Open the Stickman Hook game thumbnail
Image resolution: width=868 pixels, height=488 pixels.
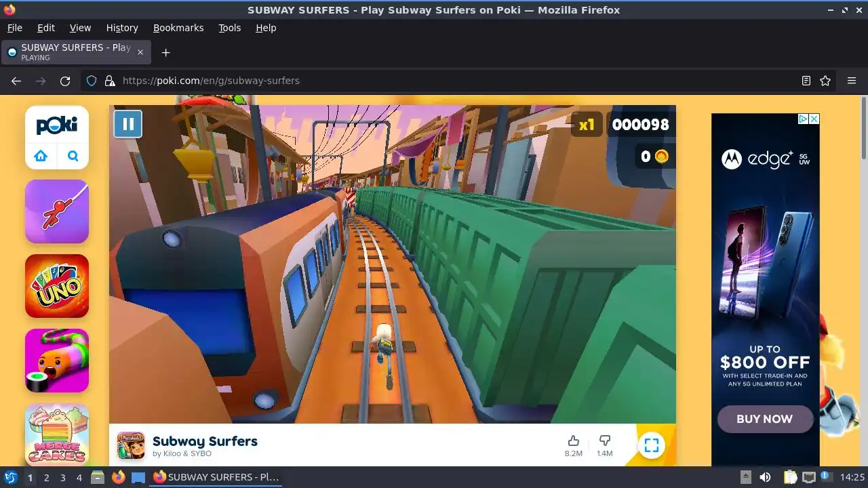click(x=57, y=211)
